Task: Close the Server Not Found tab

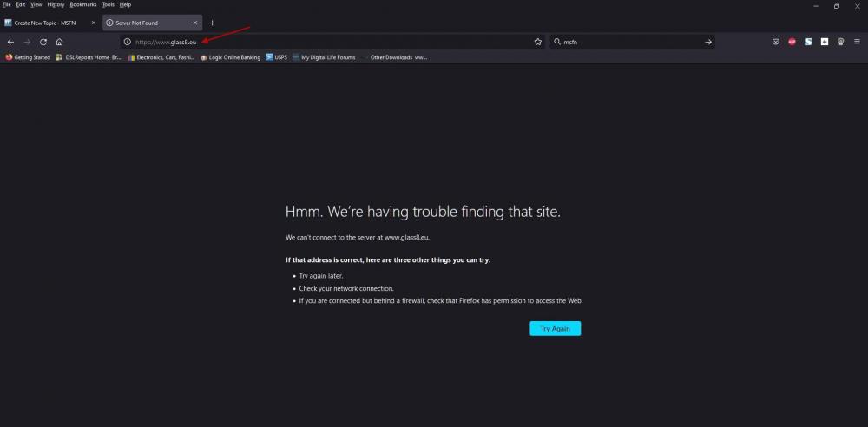Action: 194,23
